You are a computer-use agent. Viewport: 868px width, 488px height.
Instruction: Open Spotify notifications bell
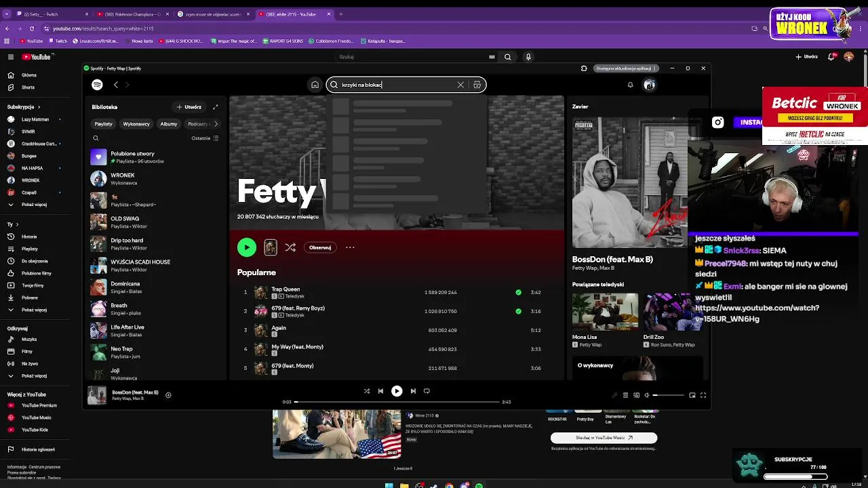click(630, 85)
